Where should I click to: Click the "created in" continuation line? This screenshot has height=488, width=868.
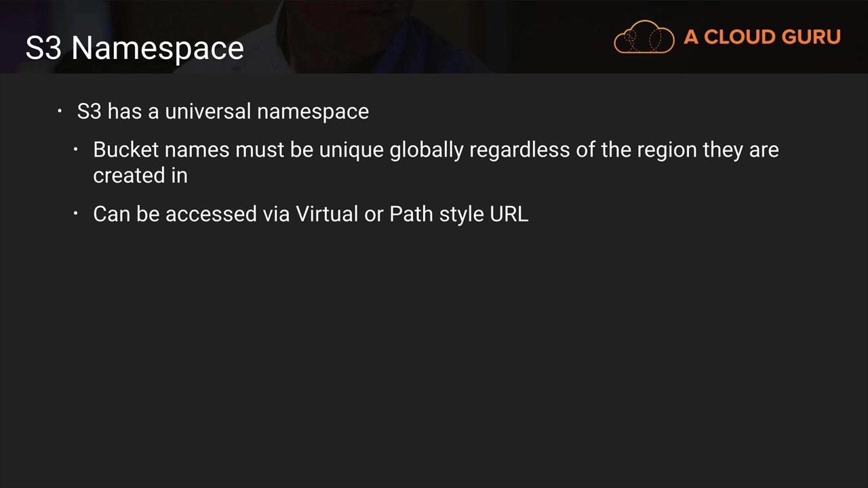[140, 175]
